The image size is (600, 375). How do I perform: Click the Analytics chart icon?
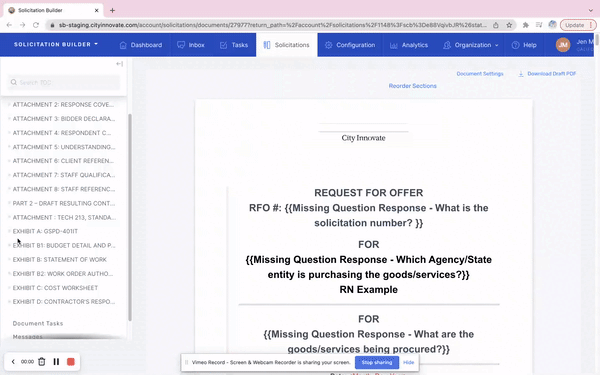pos(393,45)
